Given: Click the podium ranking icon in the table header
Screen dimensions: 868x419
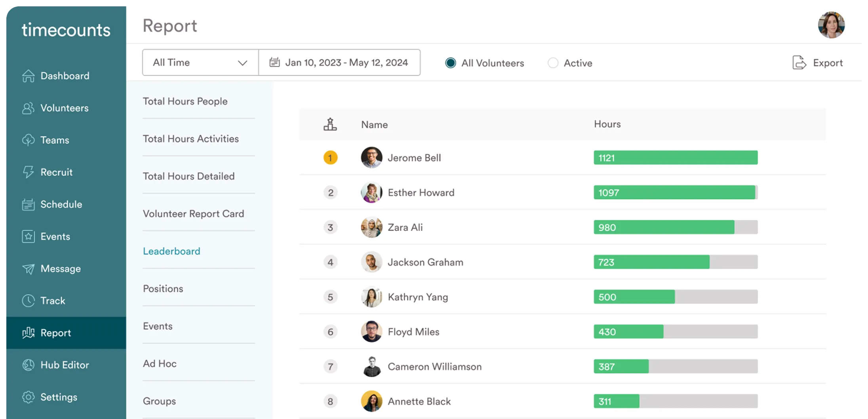Looking at the screenshot, I should [x=331, y=124].
